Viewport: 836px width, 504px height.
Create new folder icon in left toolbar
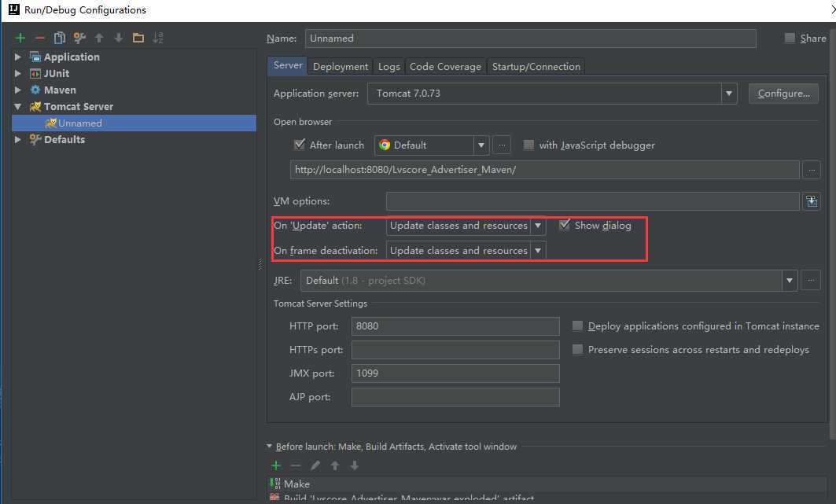coord(138,38)
